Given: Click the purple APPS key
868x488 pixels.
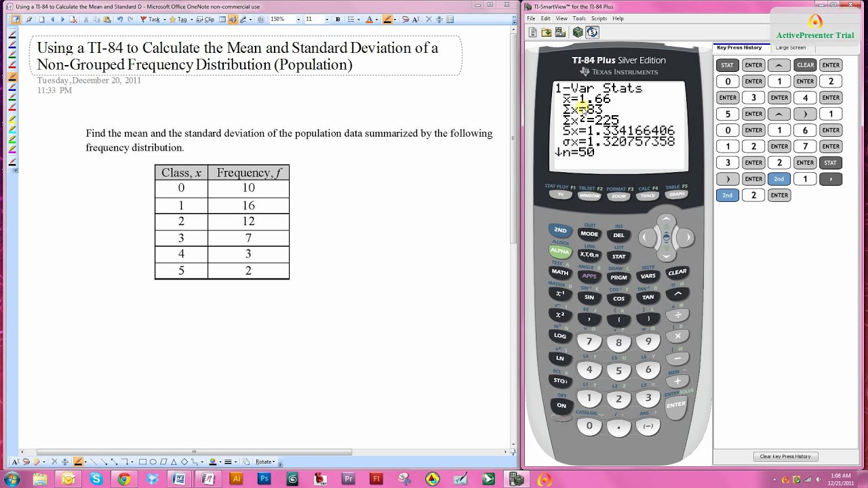Looking at the screenshot, I should coord(589,276).
